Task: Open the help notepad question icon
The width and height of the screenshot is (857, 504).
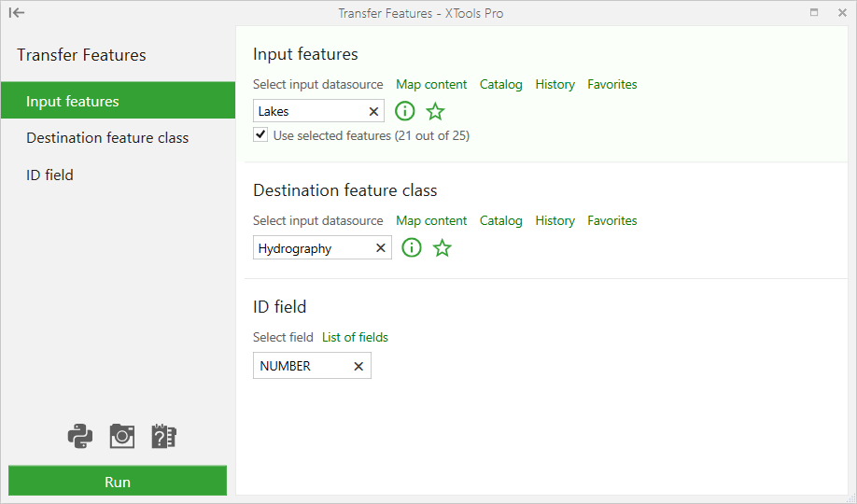Action: [x=163, y=436]
